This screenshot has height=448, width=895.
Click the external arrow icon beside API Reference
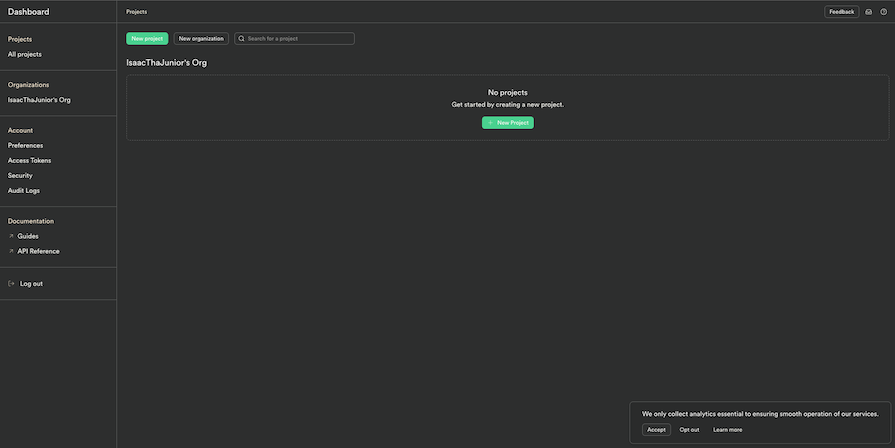(11, 251)
